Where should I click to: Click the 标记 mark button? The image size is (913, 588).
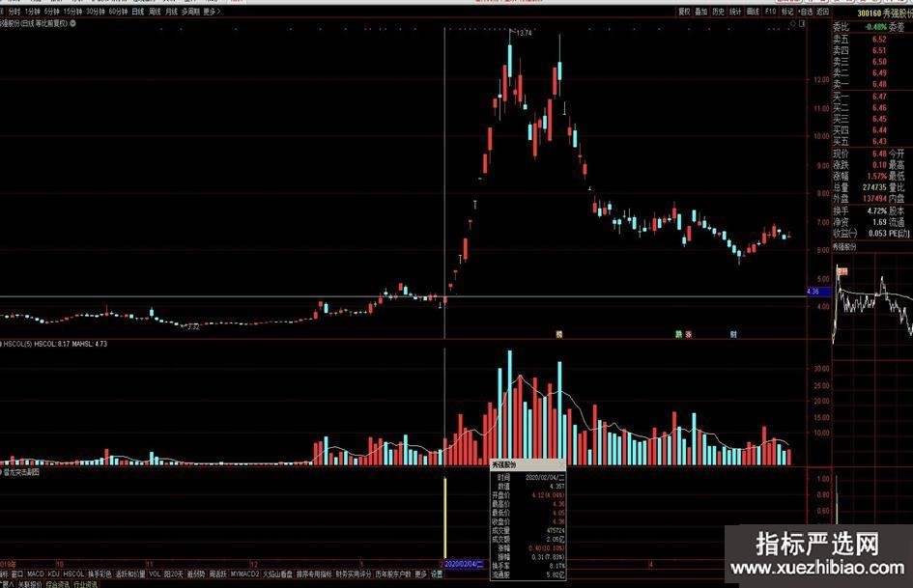click(787, 11)
